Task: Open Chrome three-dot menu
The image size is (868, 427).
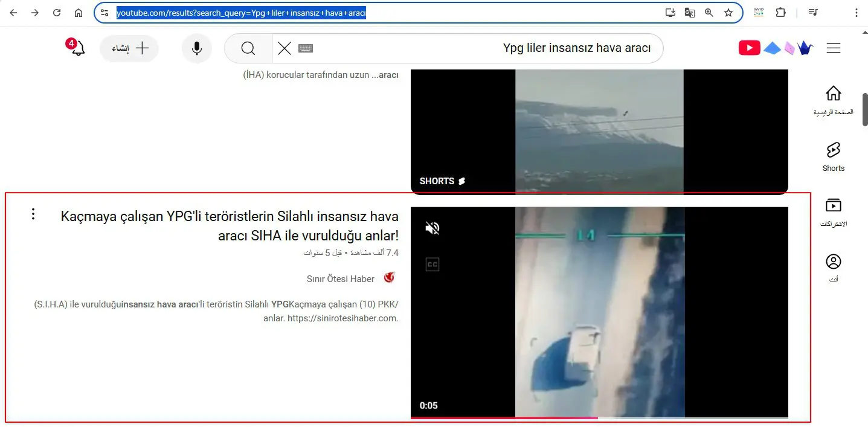Action: (x=857, y=13)
